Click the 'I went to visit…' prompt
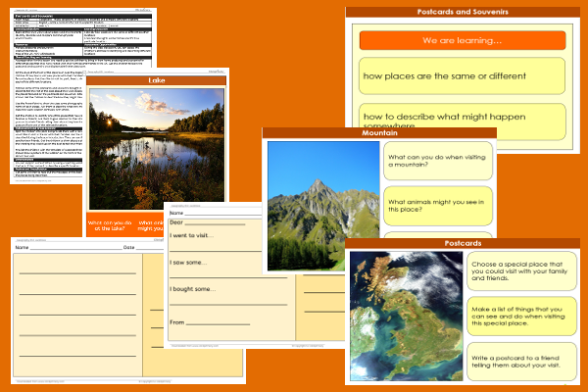Screen dimensions: 588x392 tap(192, 235)
